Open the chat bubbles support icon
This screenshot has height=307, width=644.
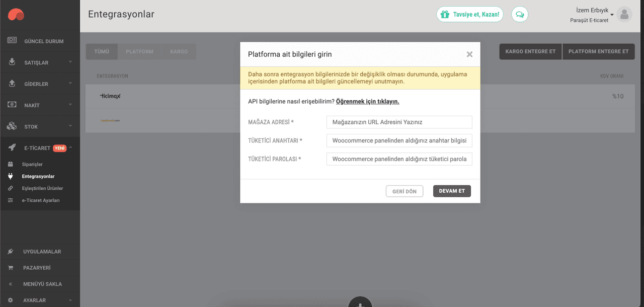pos(520,15)
